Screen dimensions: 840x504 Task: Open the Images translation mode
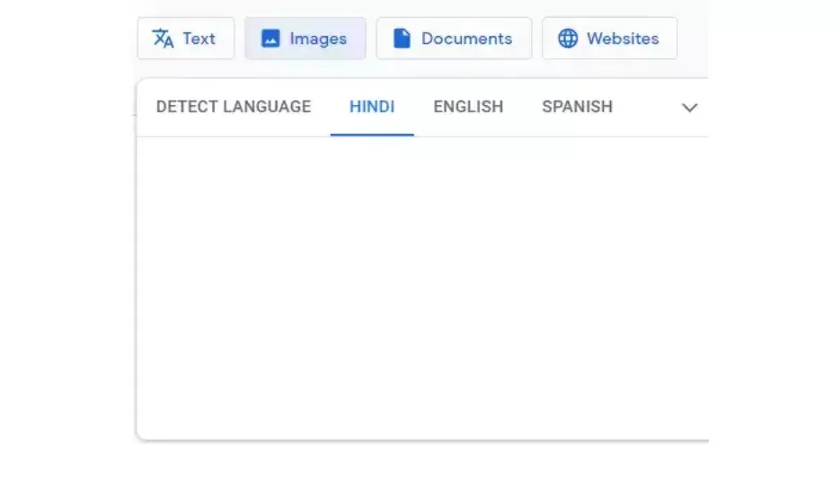click(305, 39)
